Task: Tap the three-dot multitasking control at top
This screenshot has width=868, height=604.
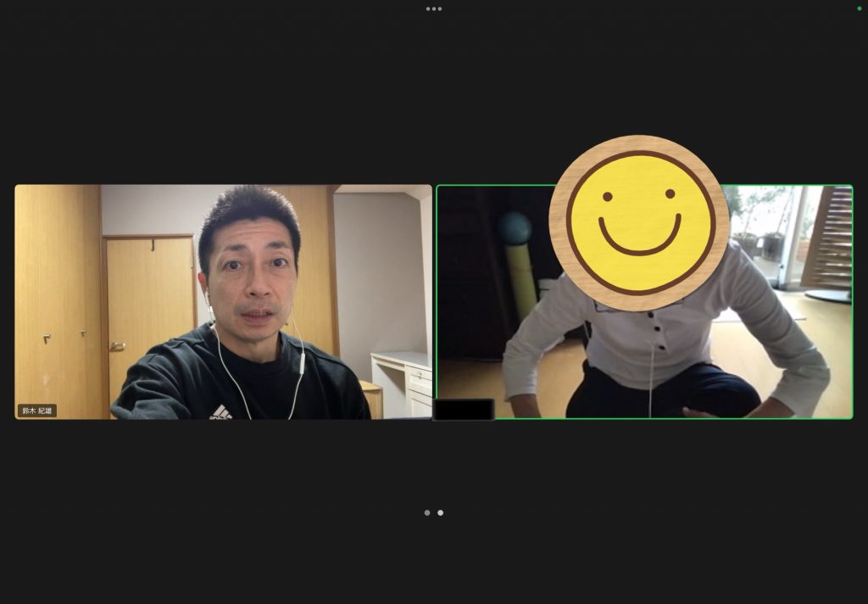Action: click(434, 8)
